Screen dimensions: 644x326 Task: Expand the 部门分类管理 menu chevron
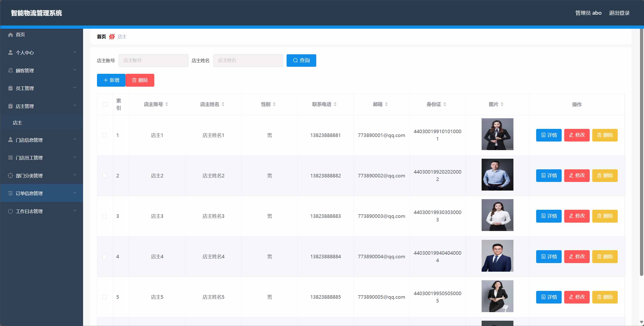coord(75,175)
